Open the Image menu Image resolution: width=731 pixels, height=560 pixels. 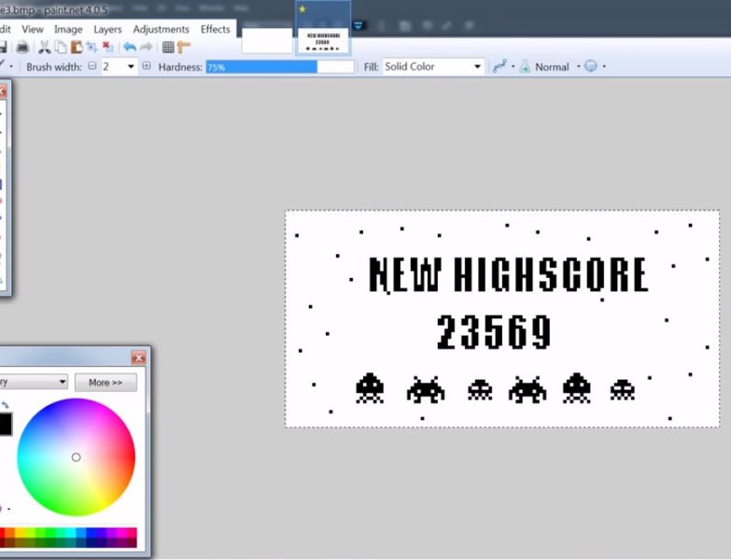[x=68, y=29]
